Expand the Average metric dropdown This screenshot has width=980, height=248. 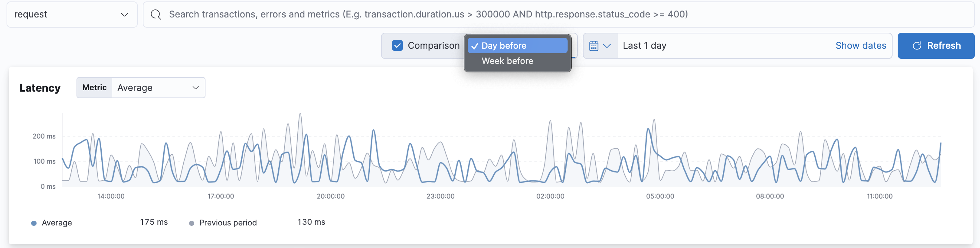[158, 88]
